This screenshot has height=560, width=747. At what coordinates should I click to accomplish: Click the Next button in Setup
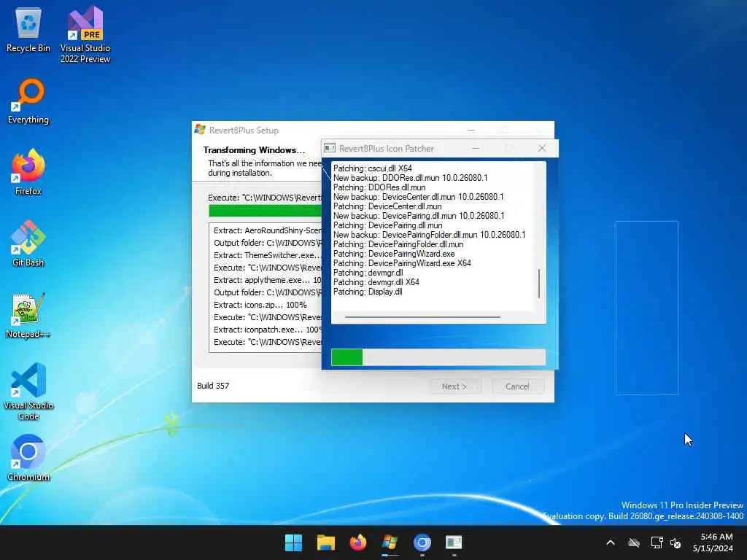[x=454, y=386]
